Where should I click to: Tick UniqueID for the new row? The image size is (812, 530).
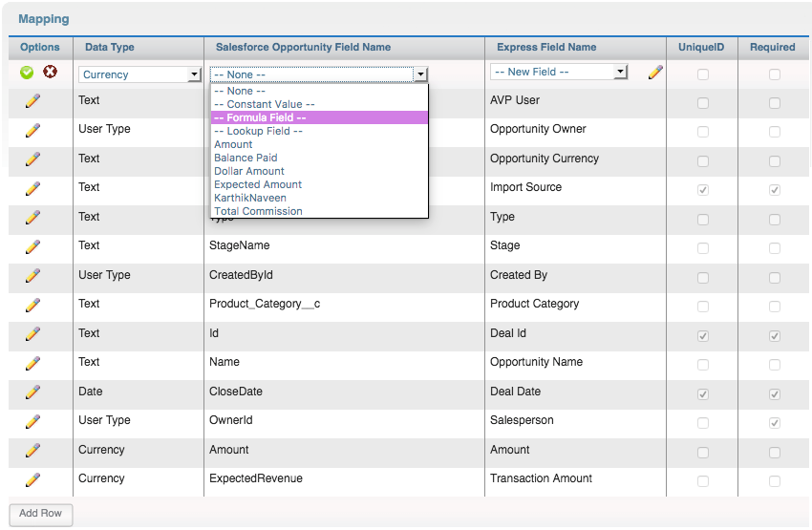pyautogui.click(x=703, y=74)
